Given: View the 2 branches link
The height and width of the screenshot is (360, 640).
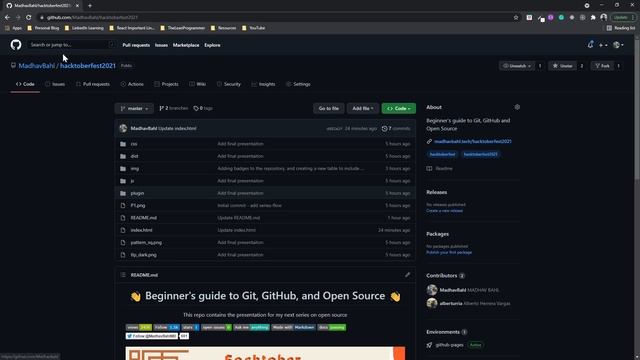Looking at the screenshot, I should coord(173,108).
